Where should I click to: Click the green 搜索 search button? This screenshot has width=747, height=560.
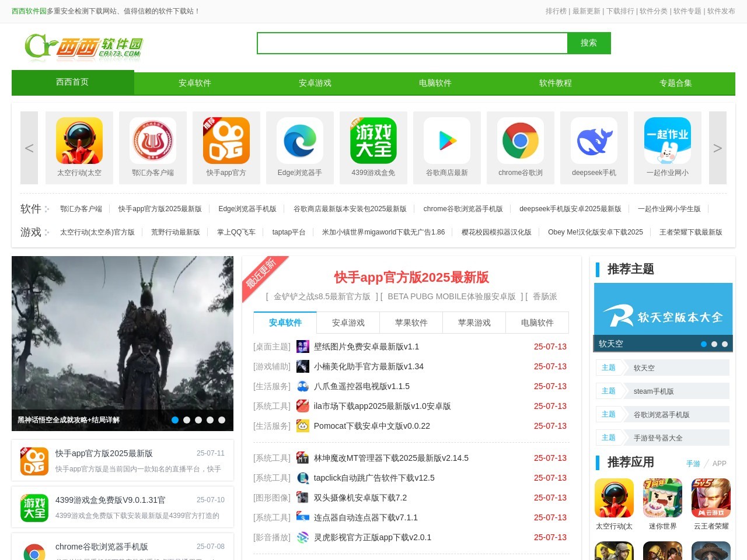[589, 43]
